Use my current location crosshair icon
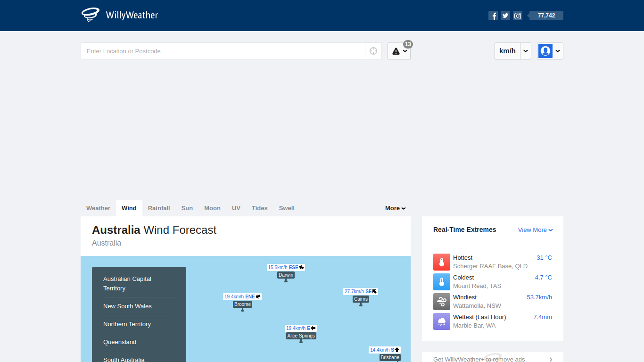Screen dimensions: 644x362 coord(373,51)
